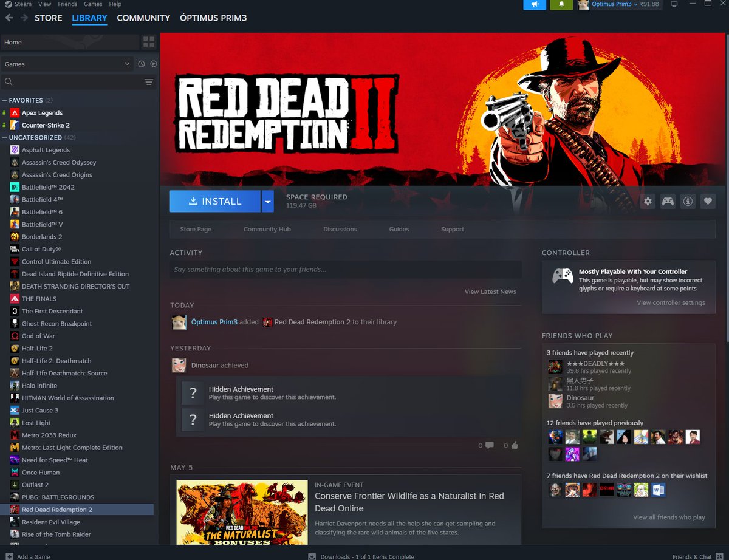Image resolution: width=729 pixels, height=560 pixels.
Task: Open the Community Hub tab
Action: [x=267, y=230]
